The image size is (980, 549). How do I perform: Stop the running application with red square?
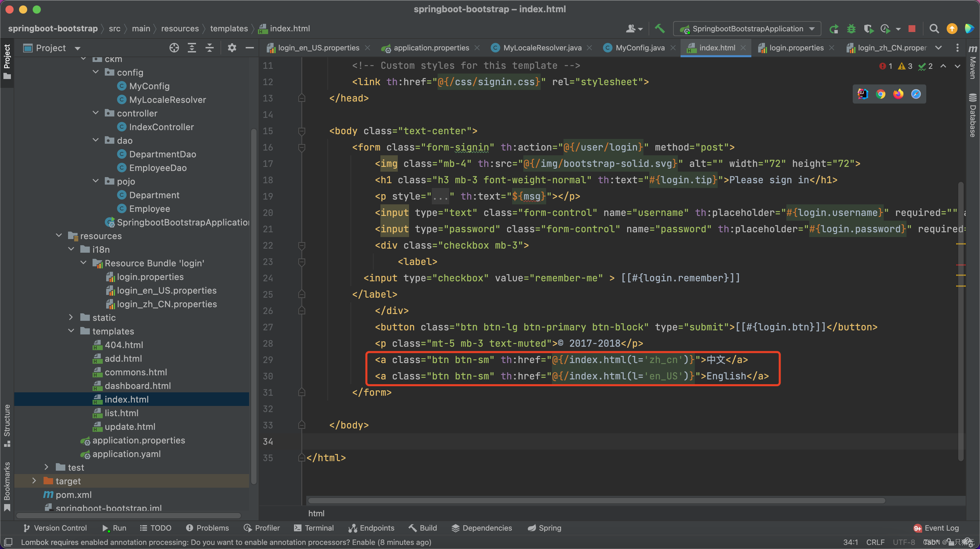pos(912,29)
